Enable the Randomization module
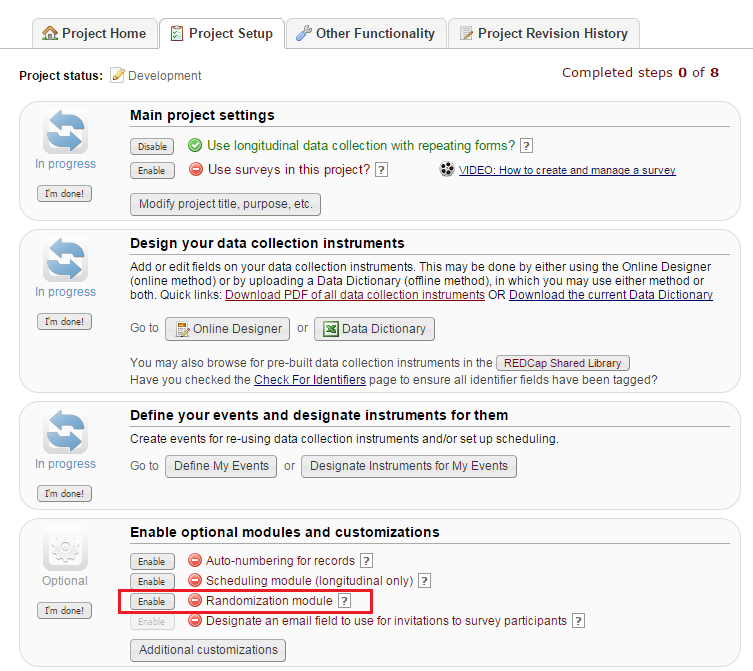Viewport: 753px width, 671px height. 152,602
